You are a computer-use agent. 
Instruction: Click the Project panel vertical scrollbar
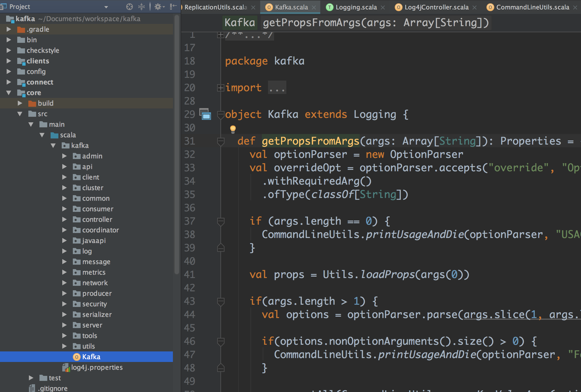click(x=177, y=145)
